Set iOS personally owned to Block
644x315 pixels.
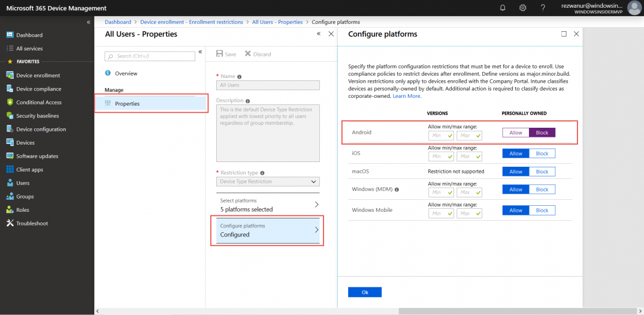coord(542,154)
